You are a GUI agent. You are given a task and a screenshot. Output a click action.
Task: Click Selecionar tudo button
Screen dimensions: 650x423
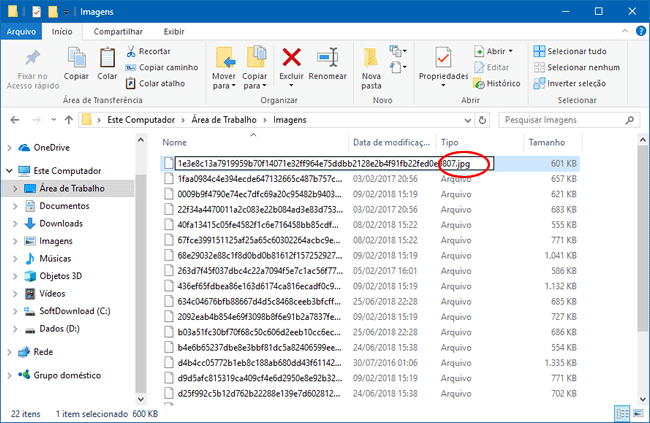coord(570,51)
